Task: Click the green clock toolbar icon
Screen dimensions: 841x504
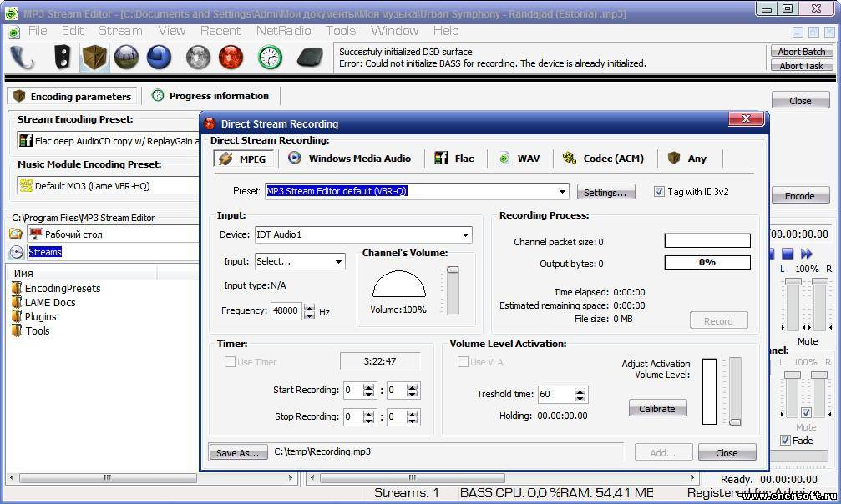Action: click(x=270, y=58)
